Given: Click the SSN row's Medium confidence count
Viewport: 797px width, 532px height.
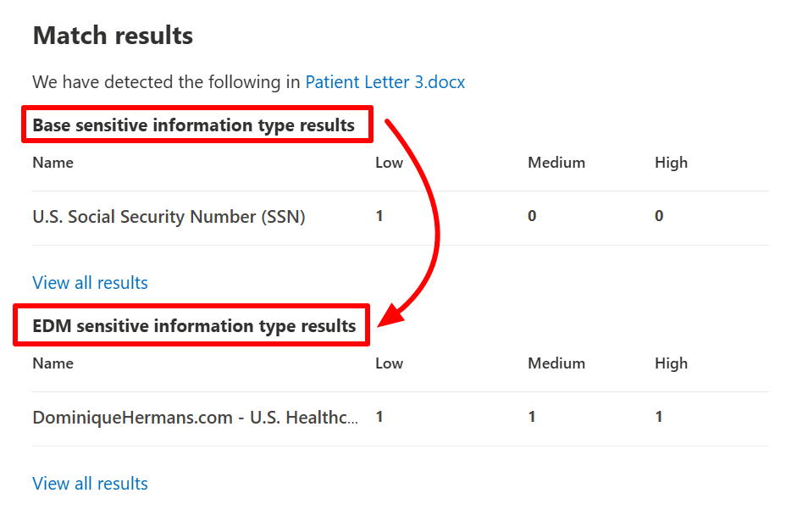Looking at the screenshot, I should click(532, 216).
